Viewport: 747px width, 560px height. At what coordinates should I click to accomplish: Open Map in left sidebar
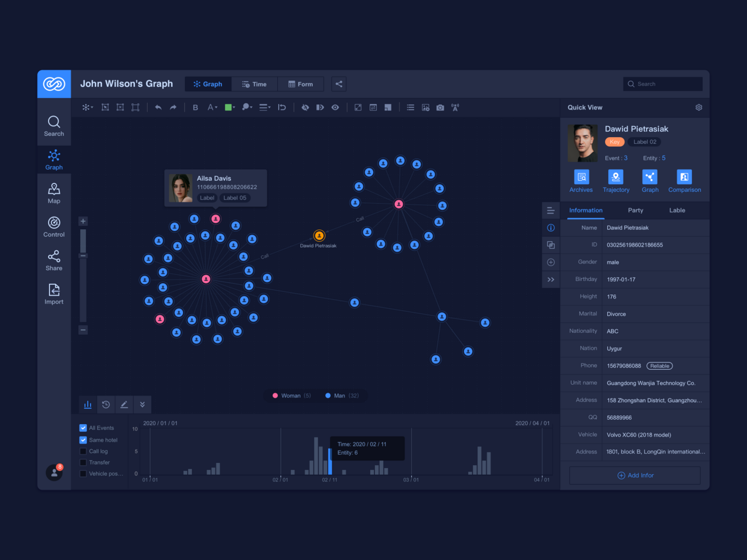pyautogui.click(x=54, y=193)
